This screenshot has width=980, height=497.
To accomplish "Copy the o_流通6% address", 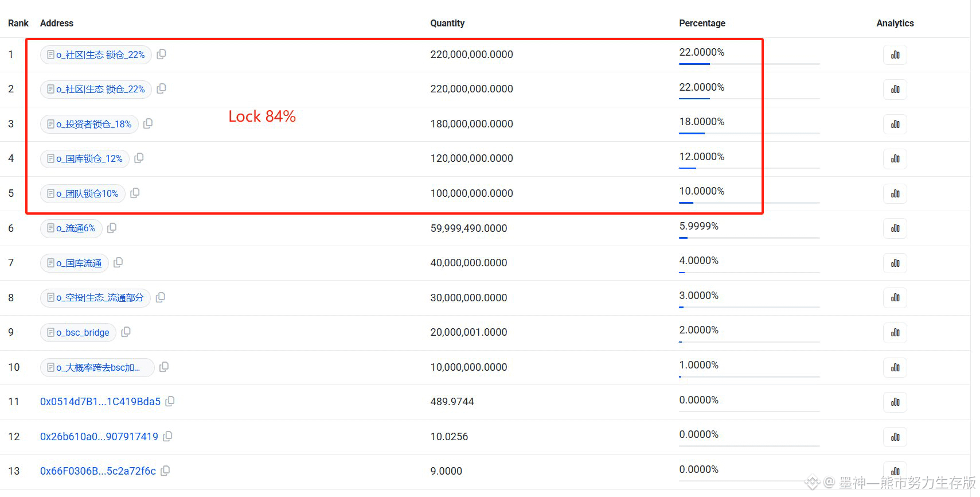I will 112,228.
